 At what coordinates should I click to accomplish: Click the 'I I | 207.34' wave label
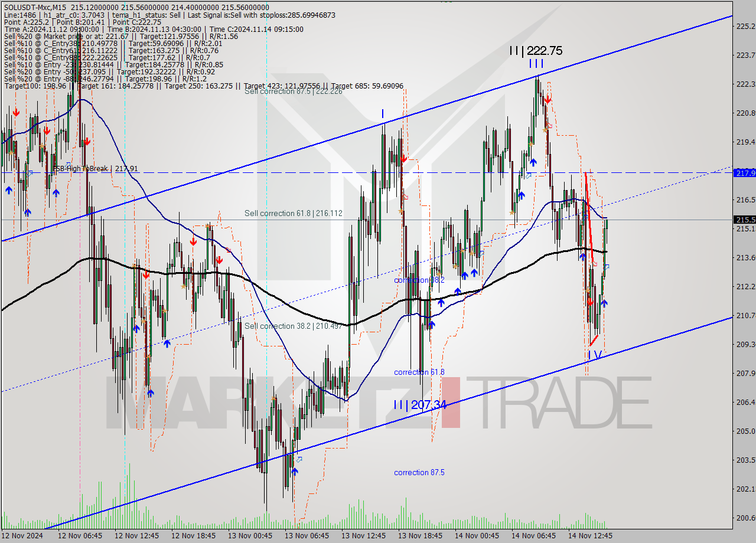tap(420, 405)
